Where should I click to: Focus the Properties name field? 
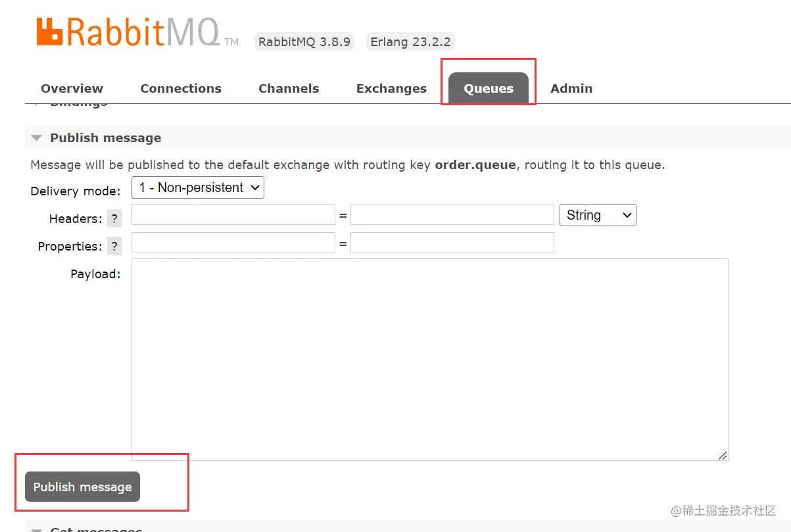(x=233, y=243)
